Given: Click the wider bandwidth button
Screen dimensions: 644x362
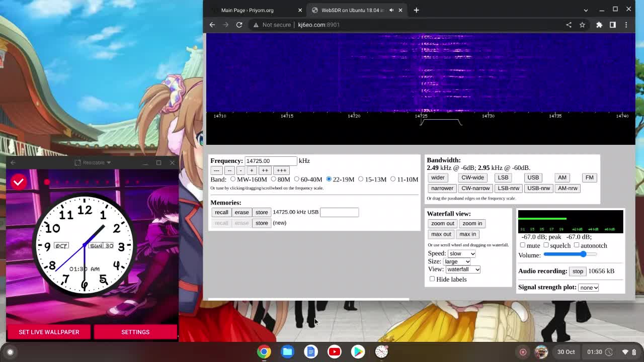Looking at the screenshot, I should [438, 177].
